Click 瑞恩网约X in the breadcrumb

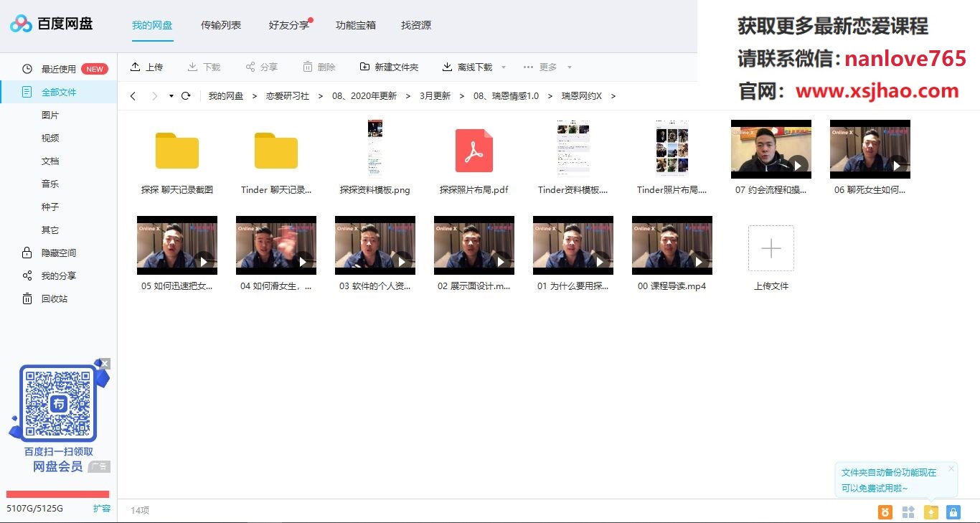(581, 95)
